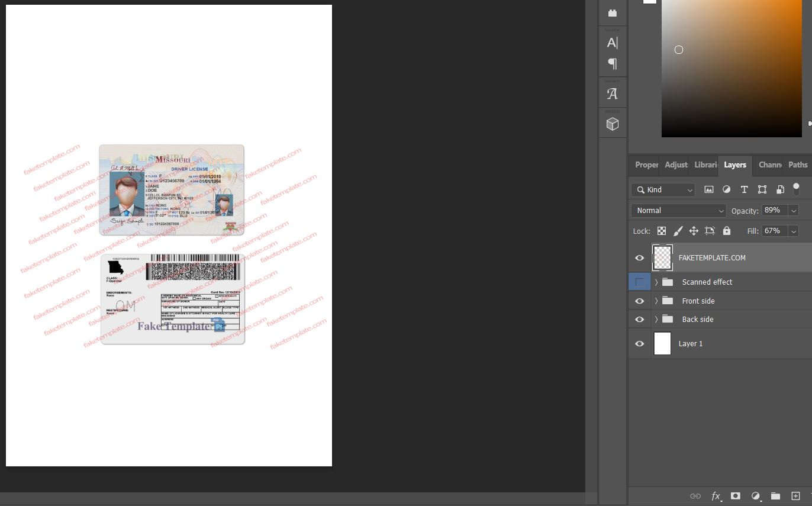Expand the Back side group
The image size is (812, 506).
tap(656, 320)
